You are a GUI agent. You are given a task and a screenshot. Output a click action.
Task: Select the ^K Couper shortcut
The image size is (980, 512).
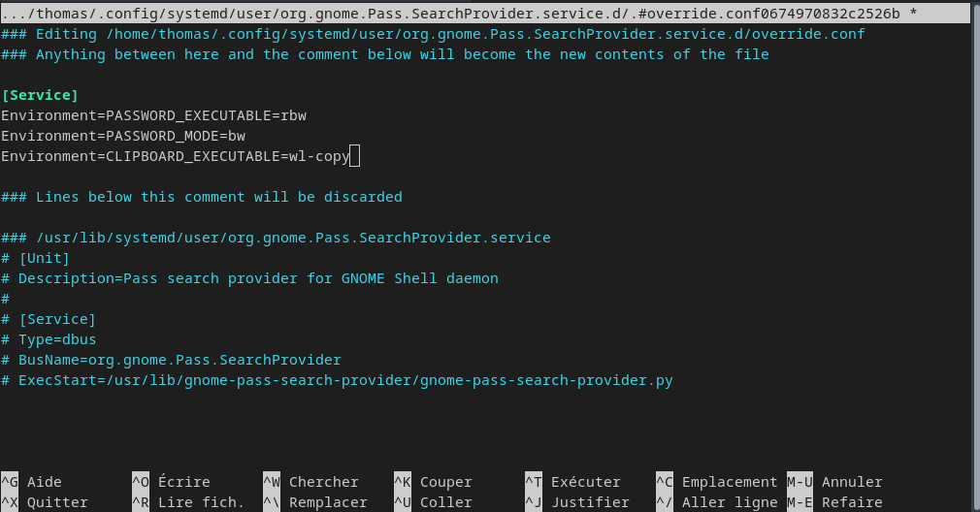[x=433, y=482]
